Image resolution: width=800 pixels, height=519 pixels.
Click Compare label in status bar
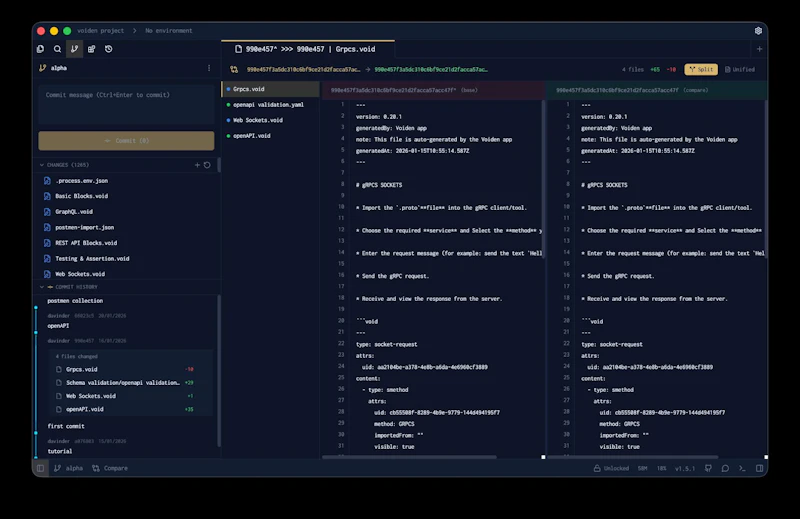116,468
